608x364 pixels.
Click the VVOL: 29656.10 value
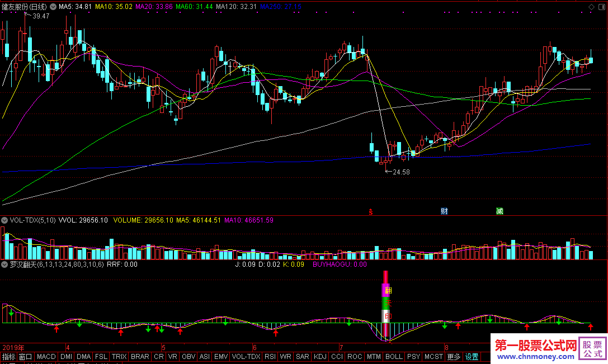tap(83, 220)
